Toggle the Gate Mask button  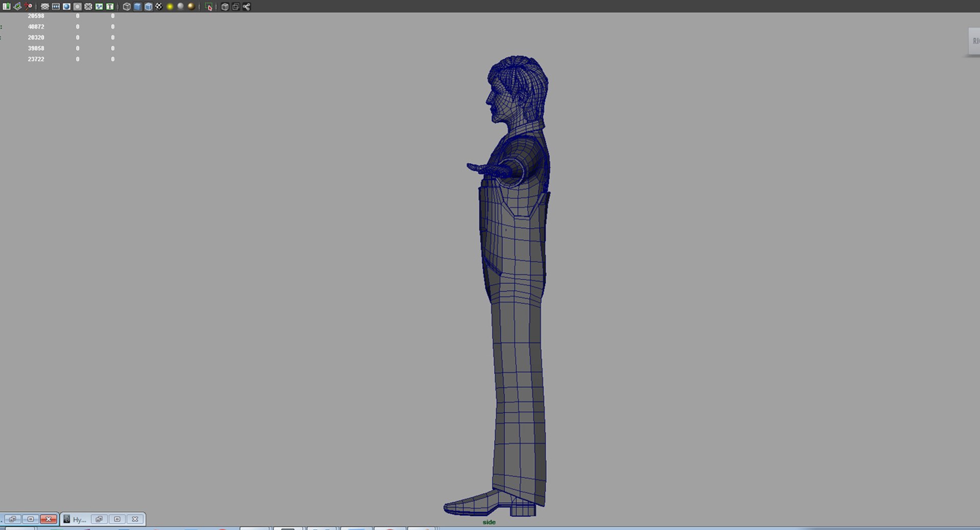click(x=77, y=7)
